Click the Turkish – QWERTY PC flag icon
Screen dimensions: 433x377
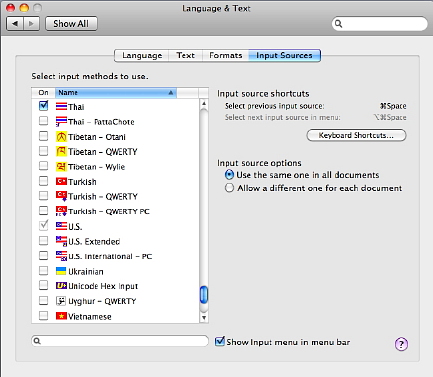click(x=61, y=211)
